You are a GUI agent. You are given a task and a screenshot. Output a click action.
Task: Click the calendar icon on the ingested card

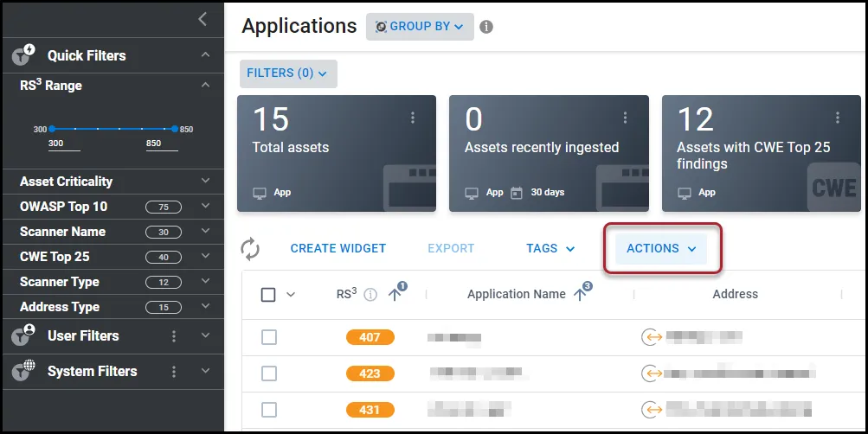[x=517, y=193]
